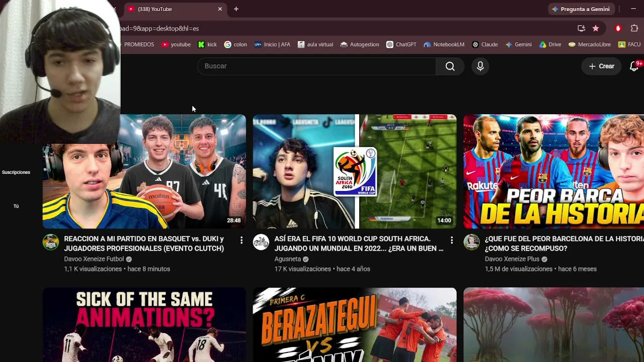Visit the Agusneta channel name link
Viewport: 644px width, 362px height.
(x=288, y=259)
